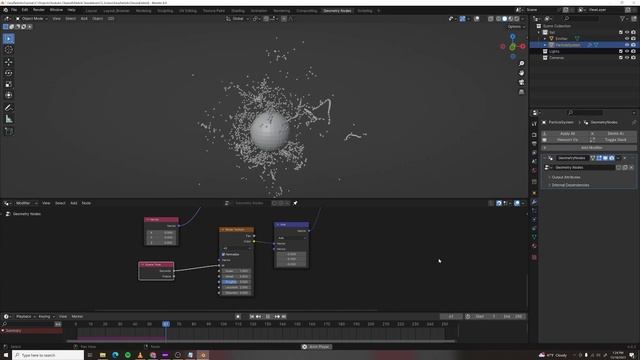
Task: Click the Viewport Vis button
Action: [565, 140]
